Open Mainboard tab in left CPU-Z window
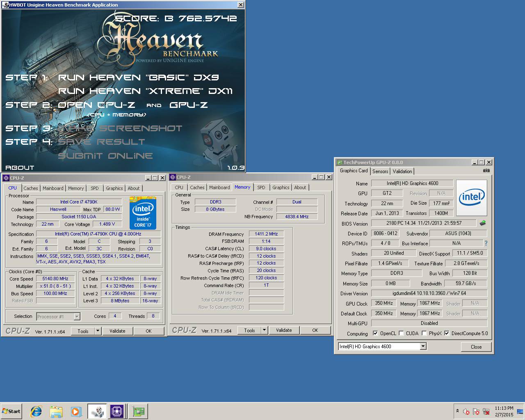The width and height of the screenshot is (525, 420). 53,188
